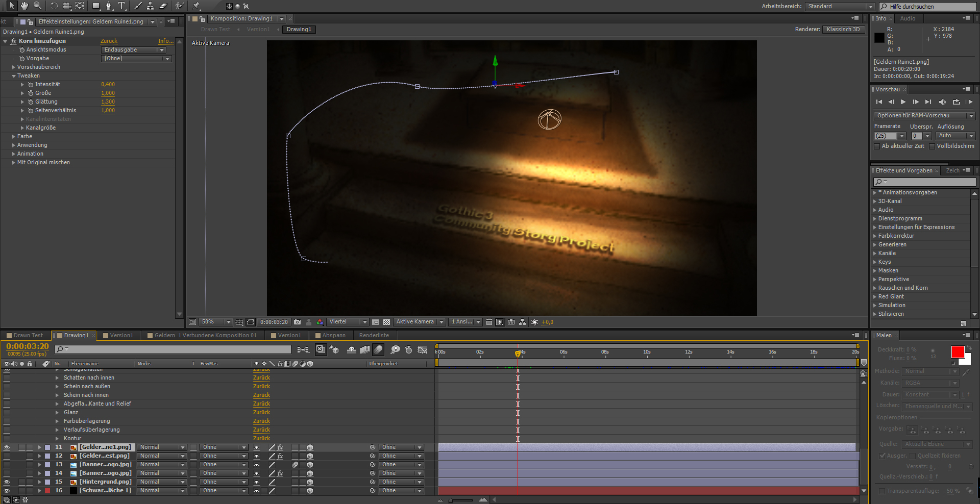Enable motion blur for the composition
The height and width of the screenshot is (504, 980).
[x=378, y=349]
